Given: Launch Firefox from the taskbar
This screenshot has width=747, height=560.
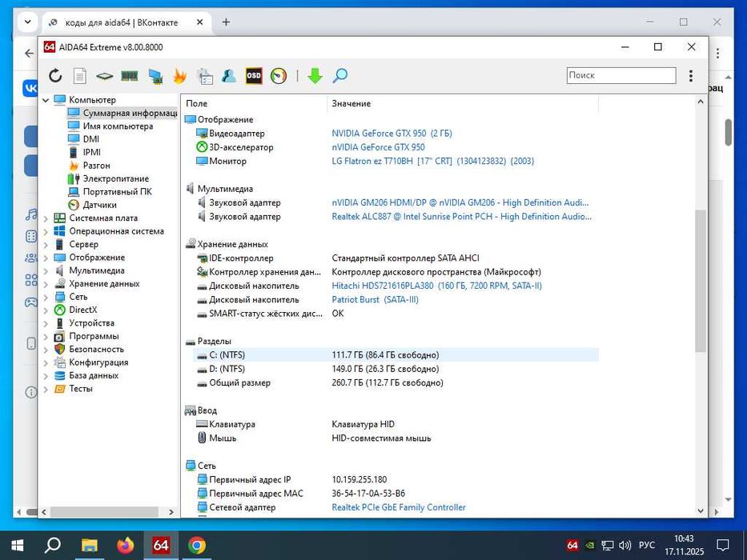Looking at the screenshot, I should (x=125, y=546).
